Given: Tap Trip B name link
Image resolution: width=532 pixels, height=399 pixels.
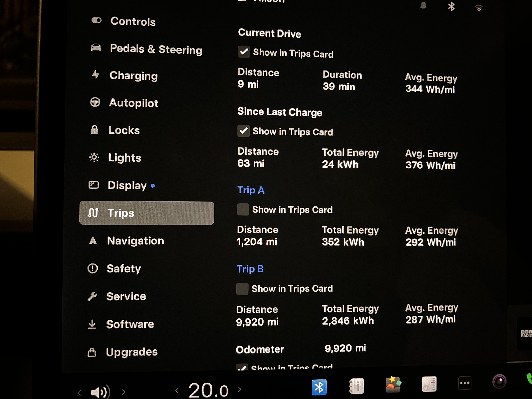Looking at the screenshot, I should 250,269.
